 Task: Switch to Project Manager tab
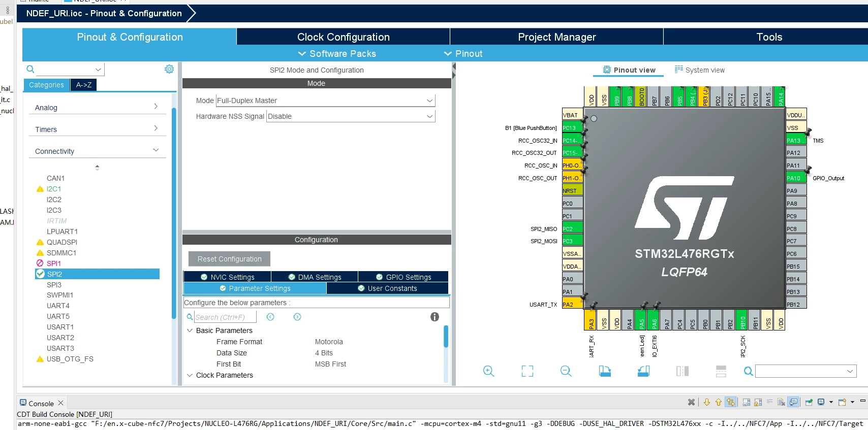tap(556, 37)
